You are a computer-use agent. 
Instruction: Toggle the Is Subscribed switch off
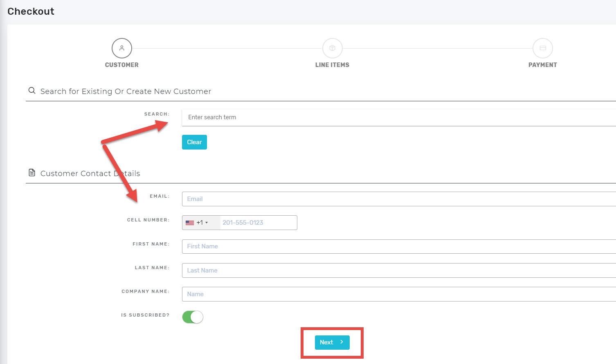[193, 317]
